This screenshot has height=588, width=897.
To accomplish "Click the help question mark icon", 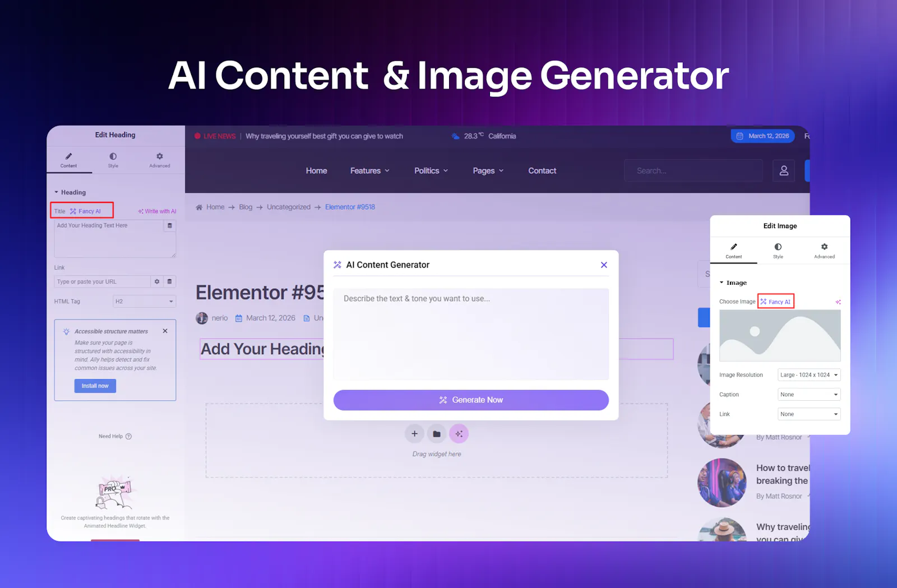I will (x=128, y=436).
